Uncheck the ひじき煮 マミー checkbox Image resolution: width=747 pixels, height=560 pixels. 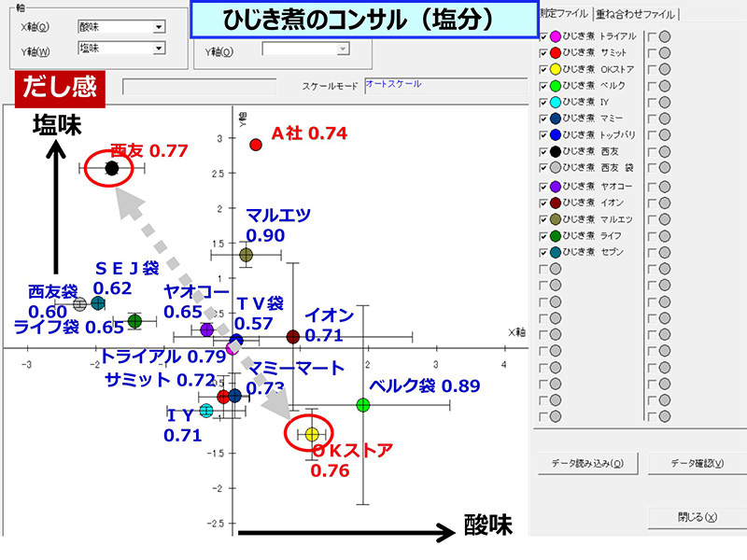point(543,119)
